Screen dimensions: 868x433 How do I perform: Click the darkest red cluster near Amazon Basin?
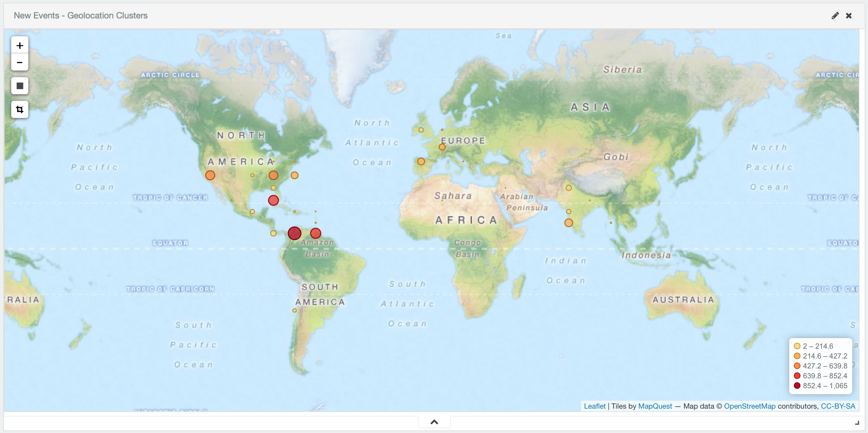pyautogui.click(x=294, y=233)
